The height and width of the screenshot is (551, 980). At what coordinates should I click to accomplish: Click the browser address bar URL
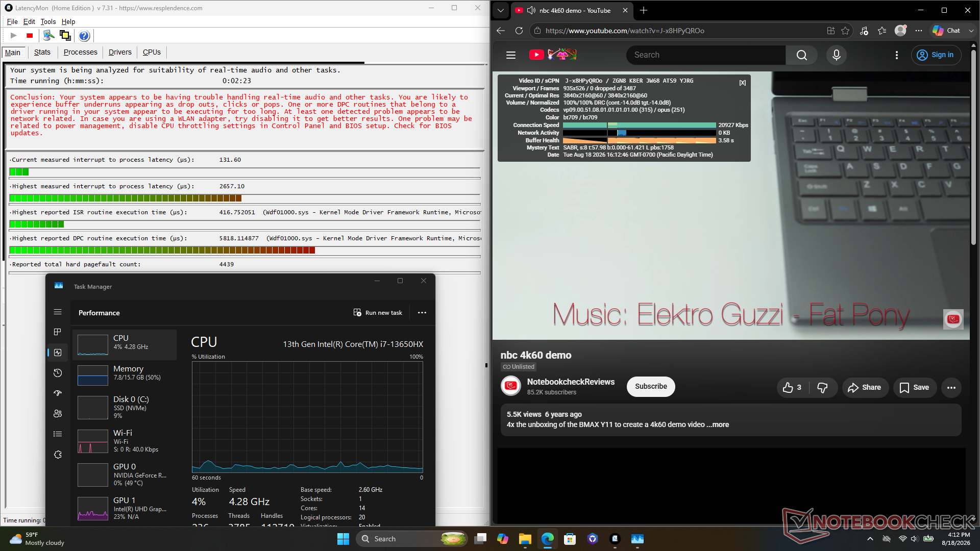625,31
